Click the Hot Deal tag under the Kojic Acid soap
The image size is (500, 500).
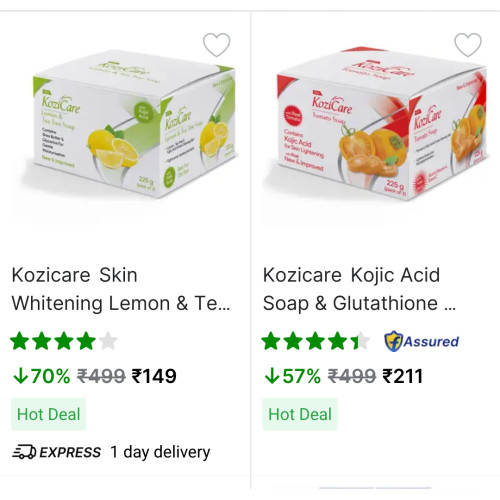coord(300,414)
